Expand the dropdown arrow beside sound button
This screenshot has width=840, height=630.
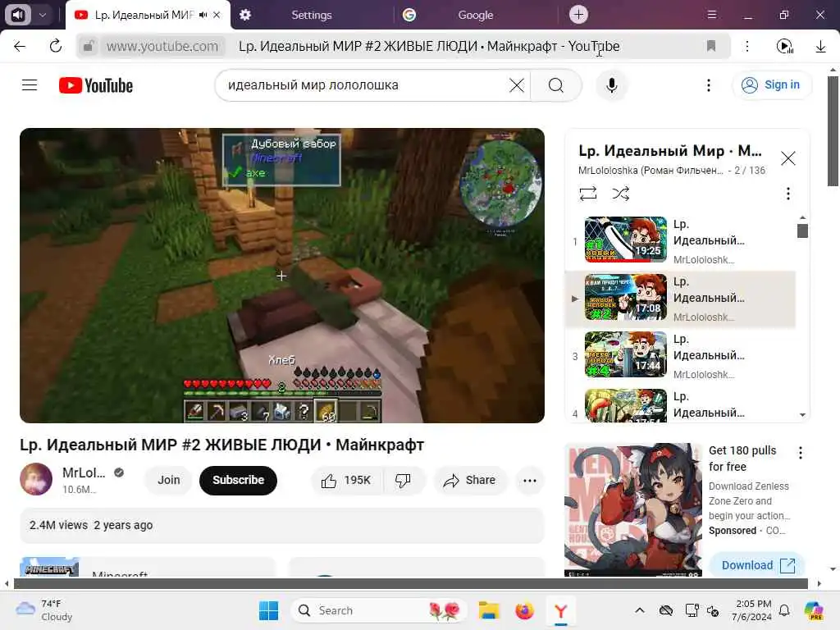[43, 15]
